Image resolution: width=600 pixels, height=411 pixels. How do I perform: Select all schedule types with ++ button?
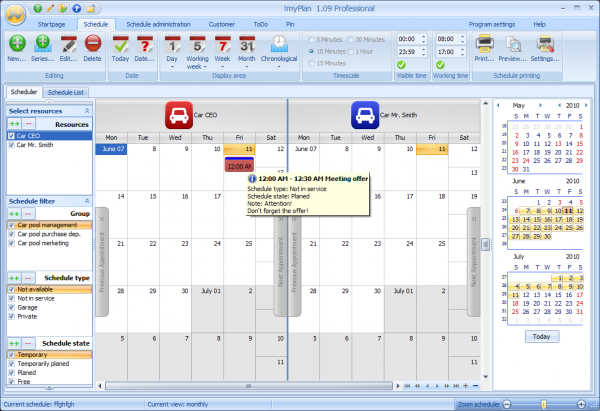tap(15, 277)
